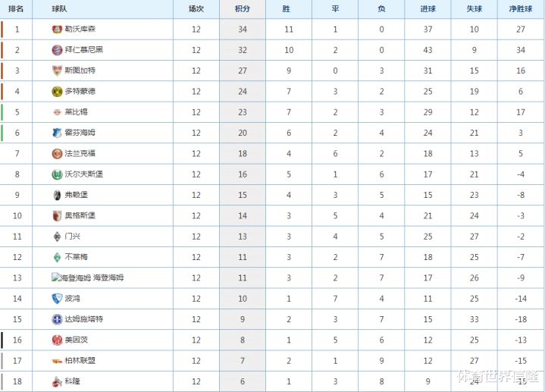The width and height of the screenshot is (545, 392).
Task: Click the 进球 goals scored column header
Action: tap(428, 9)
